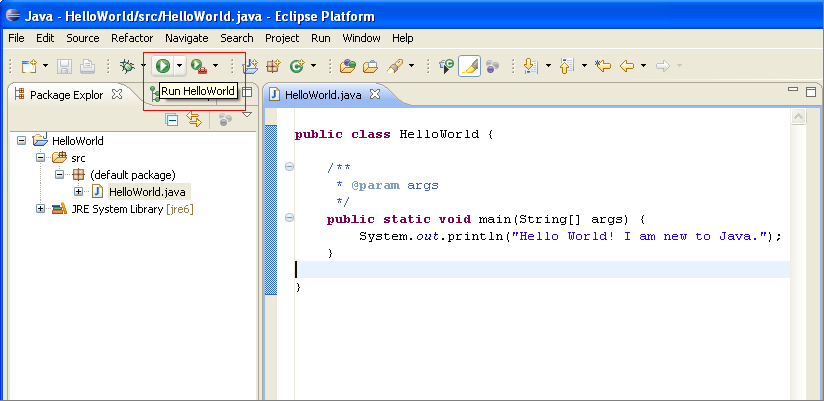This screenshot has width=824, height=401.
Task: Toggle Link with Editor in Package Explorer
Action: tap(194, 120)
